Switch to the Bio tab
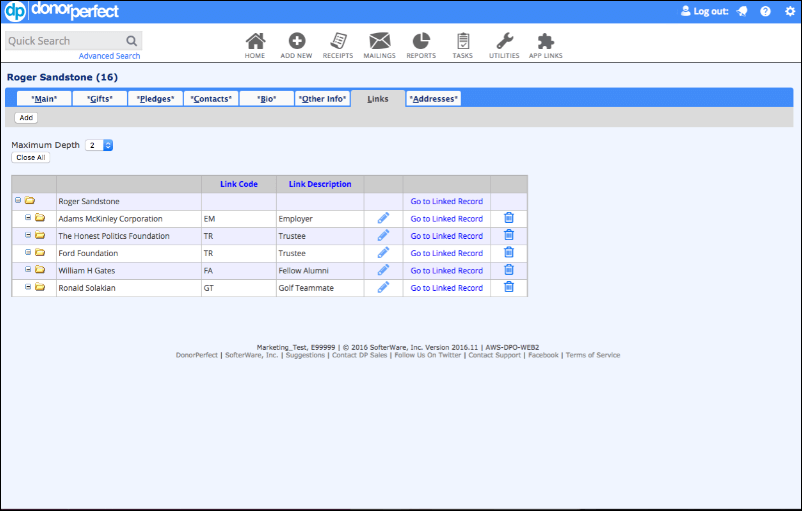The image size is (802, 511). pos(266,99)
